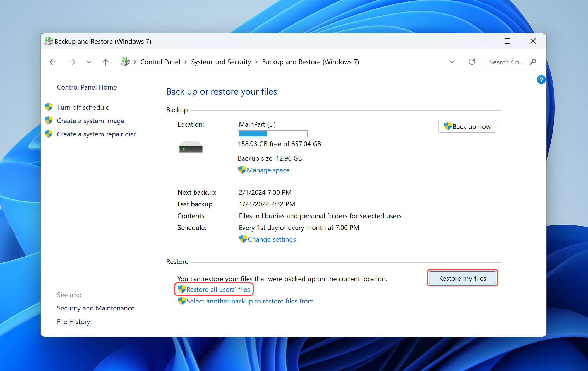Image resolution: width=588 pixels, height=371 pixels.
Task: Click the window title bar Backup icon
Action: coord(49,41)
